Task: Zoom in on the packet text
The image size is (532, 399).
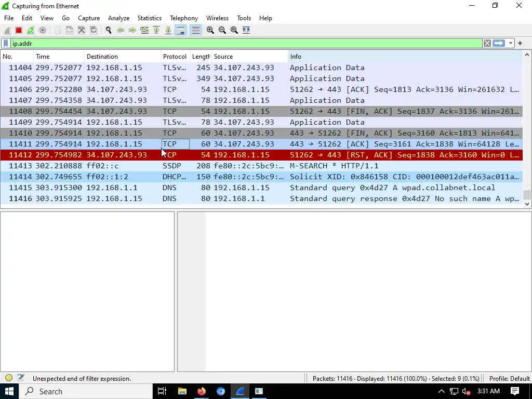Action: (x=210, y=30)
